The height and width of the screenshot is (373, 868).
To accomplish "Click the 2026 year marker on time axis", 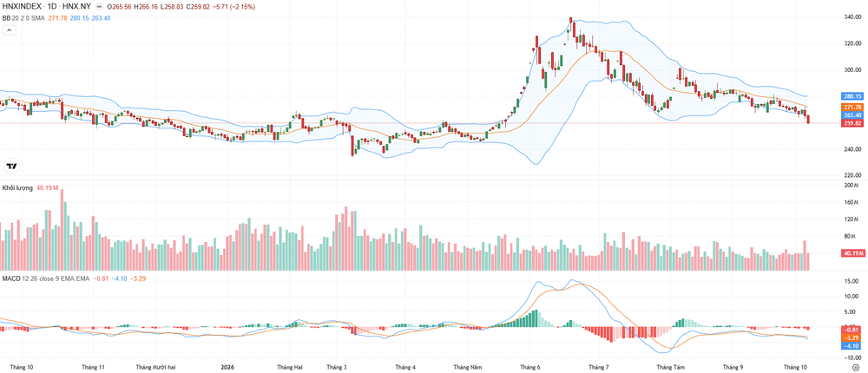I will point(227,367).
